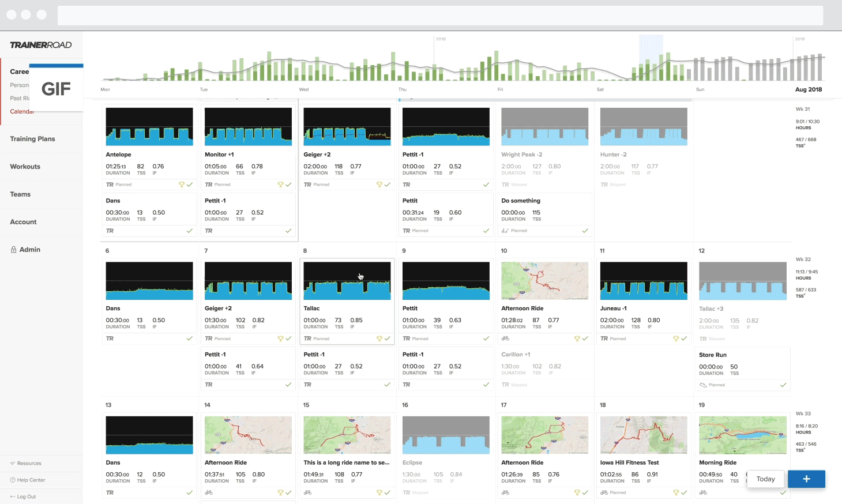The height and width of the screenshot is (504, 842).
Task: Click the checkmark on the Store Run card
Action: [x=783, y=385]
